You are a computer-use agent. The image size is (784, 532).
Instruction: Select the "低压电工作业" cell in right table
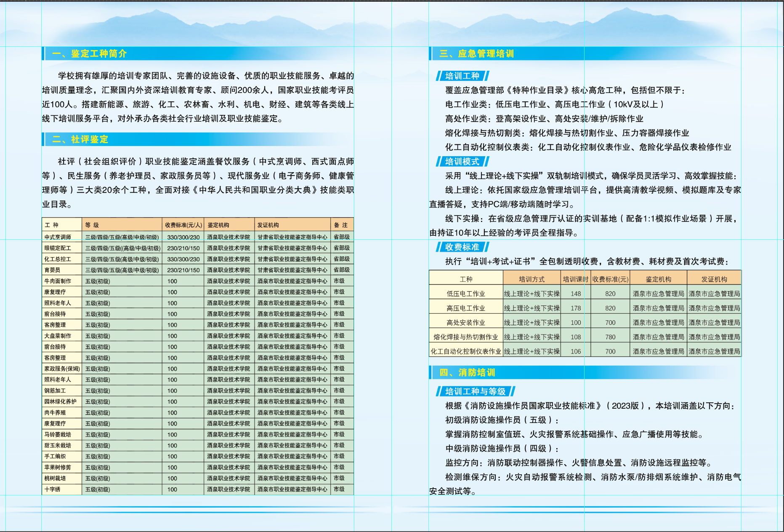click(466, 294)
